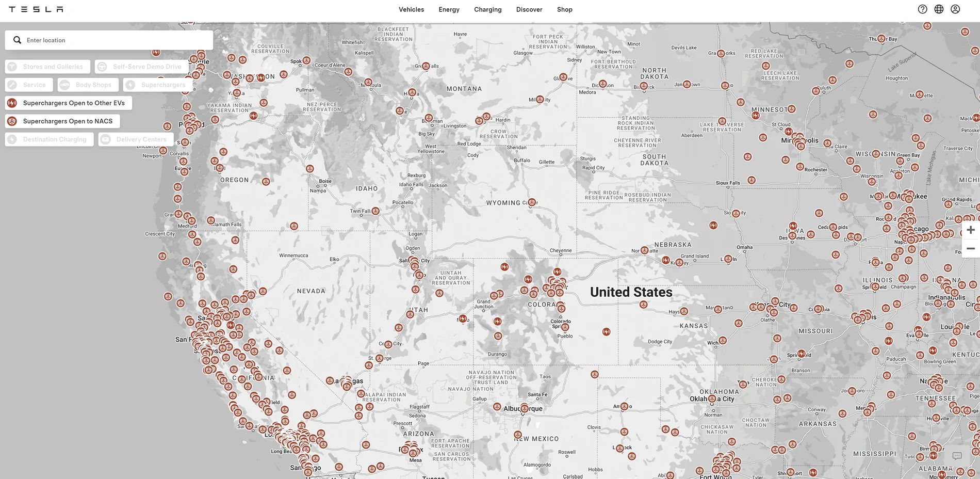Toggle the Delivery Centers filter
Viewport: 980px width, 479px height.
(x=136, y=139)
